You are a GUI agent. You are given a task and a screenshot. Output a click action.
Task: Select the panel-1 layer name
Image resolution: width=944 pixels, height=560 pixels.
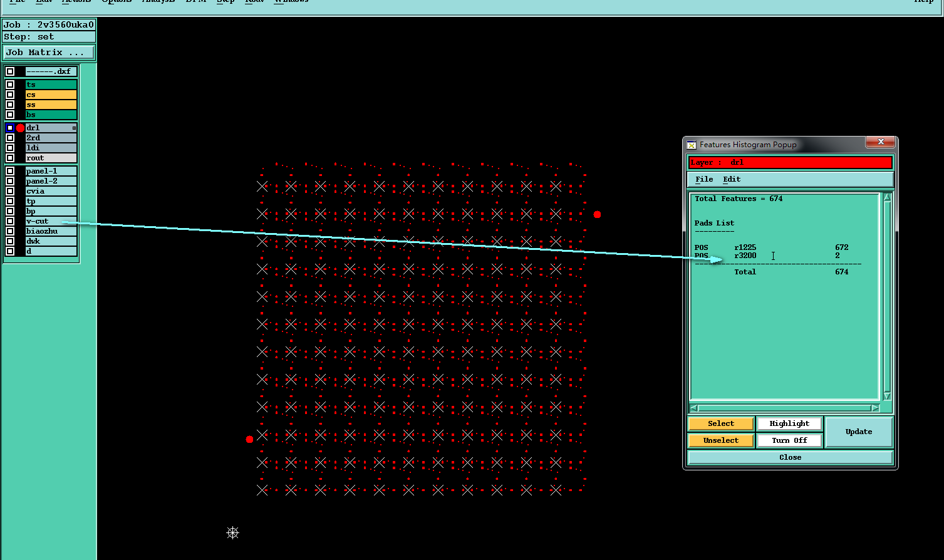coord(51,171)
